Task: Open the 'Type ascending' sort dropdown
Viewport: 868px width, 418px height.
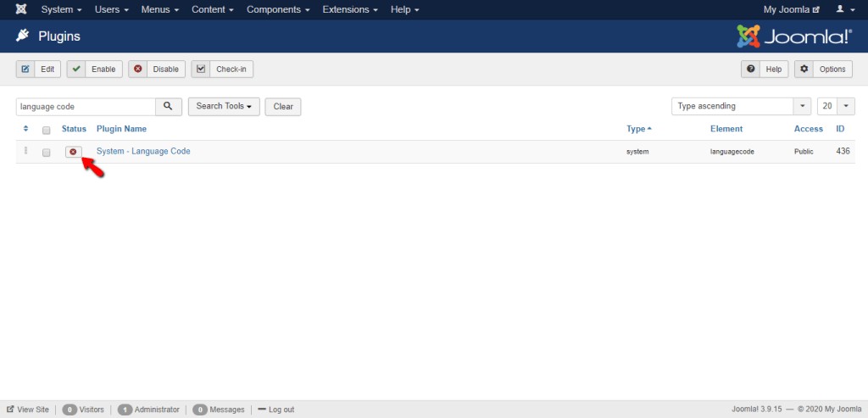Action: [741, 106]
